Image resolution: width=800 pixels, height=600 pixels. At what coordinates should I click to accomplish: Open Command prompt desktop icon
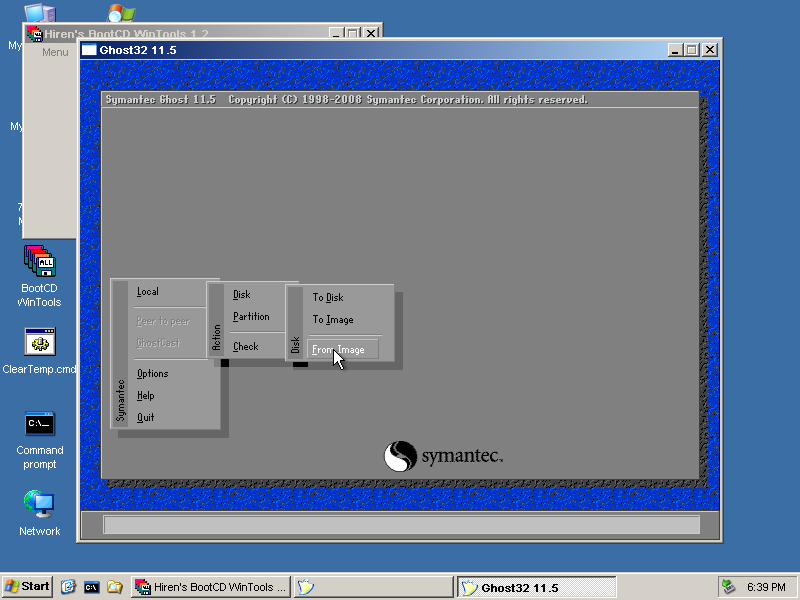coord(39,441)
